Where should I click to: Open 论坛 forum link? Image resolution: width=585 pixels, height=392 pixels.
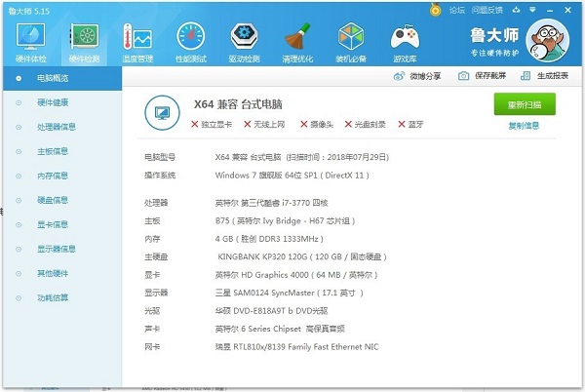click(456, 8)
